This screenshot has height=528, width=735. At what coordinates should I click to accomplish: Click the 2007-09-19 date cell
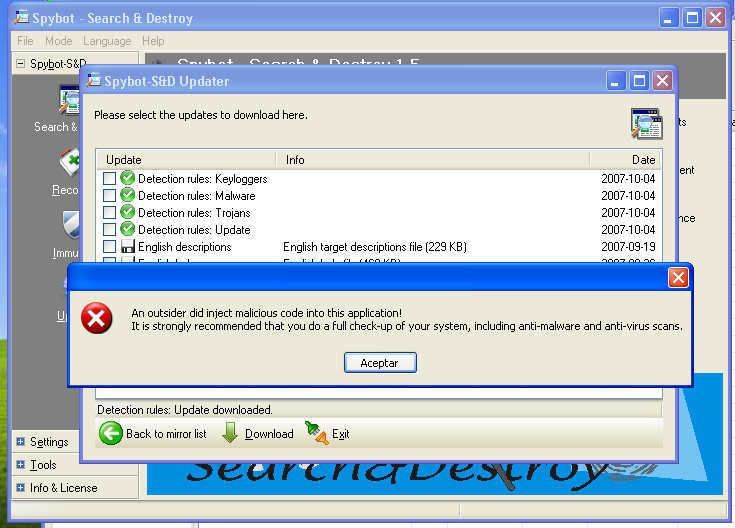click(628, 247)
